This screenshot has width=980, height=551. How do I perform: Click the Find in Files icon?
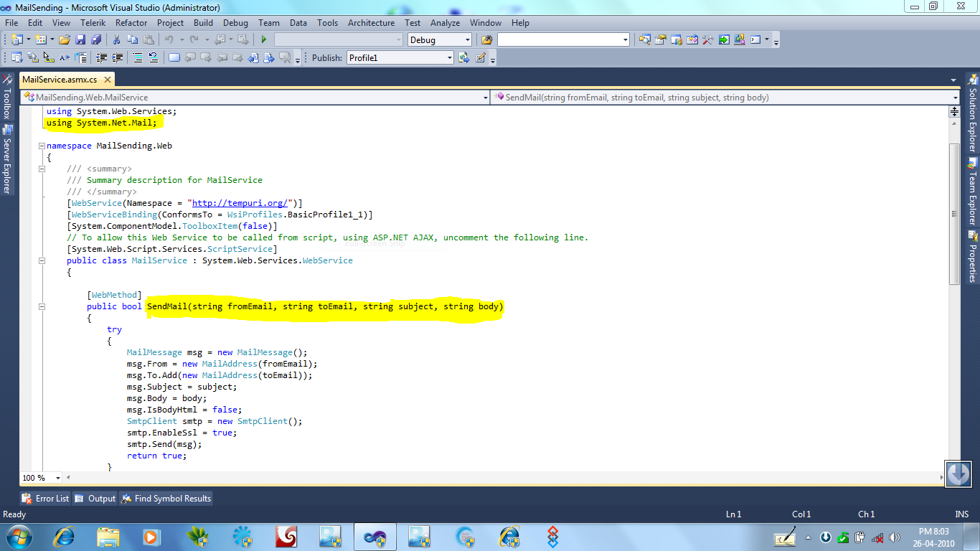pyautogui.click(x=487, y=40)
